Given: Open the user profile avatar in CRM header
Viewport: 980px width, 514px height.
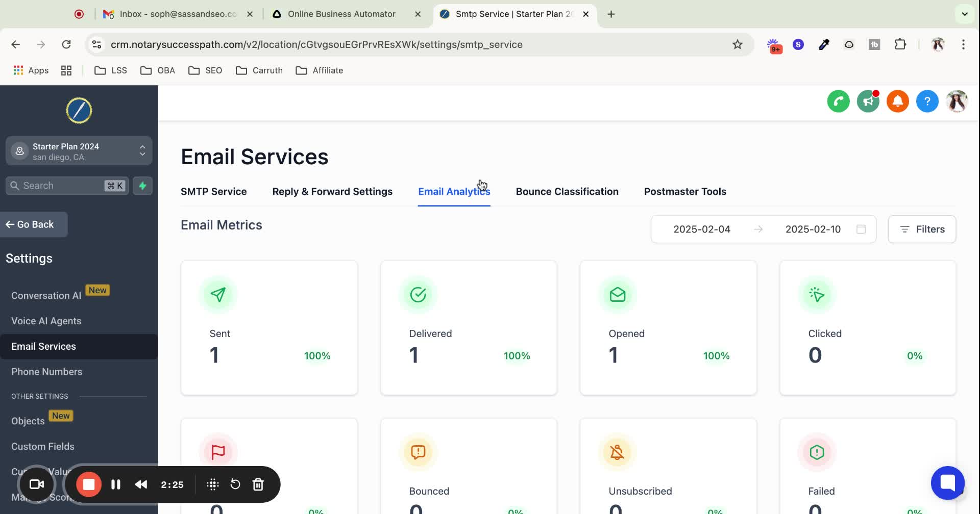Looking at the screenshot, I should click(x=957, y=101).
